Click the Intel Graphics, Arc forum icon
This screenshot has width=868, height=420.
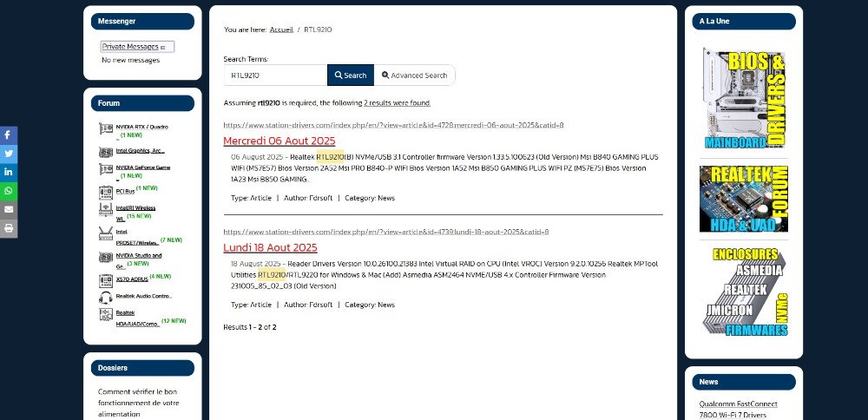(106, 152)
